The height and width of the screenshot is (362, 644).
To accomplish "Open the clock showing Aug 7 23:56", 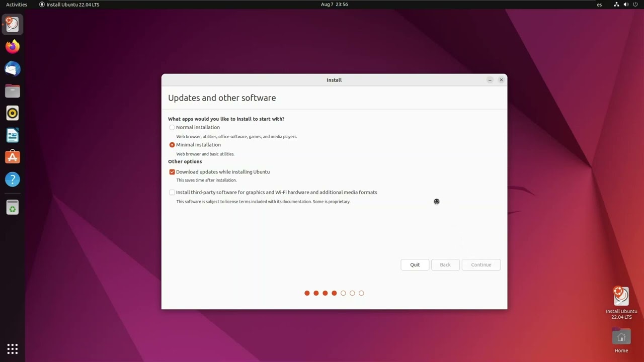I will point(334,5).
